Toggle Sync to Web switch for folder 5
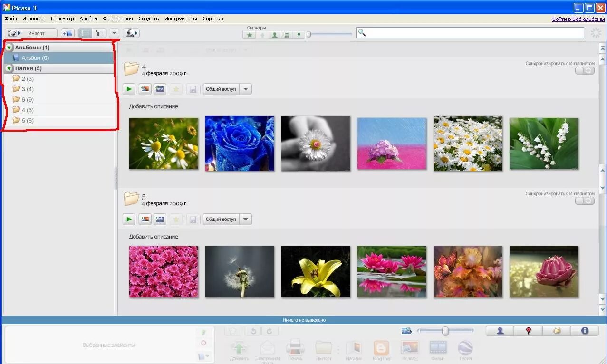Image resolution: width=607 pixels, height=364 pixels. [x=585, y=201]
